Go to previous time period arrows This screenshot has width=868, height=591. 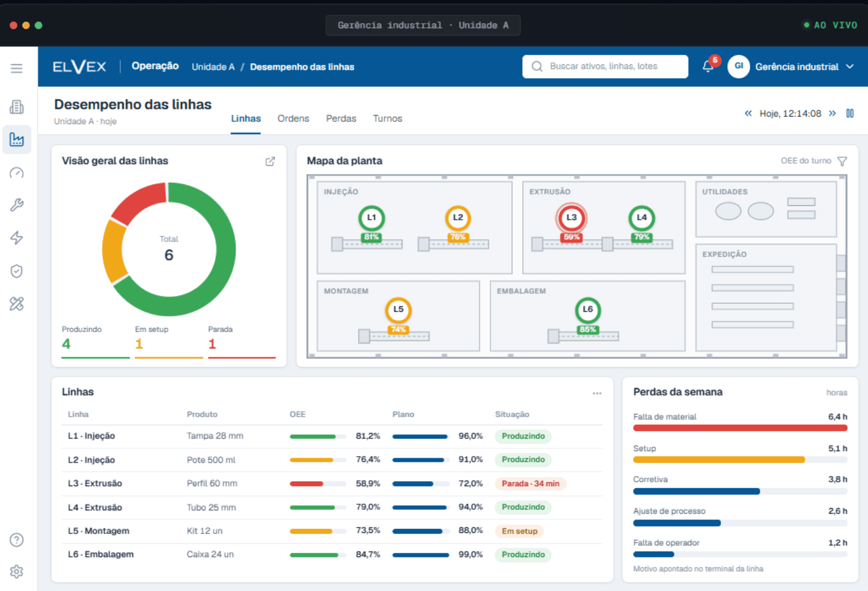click(x=748, y=113)
